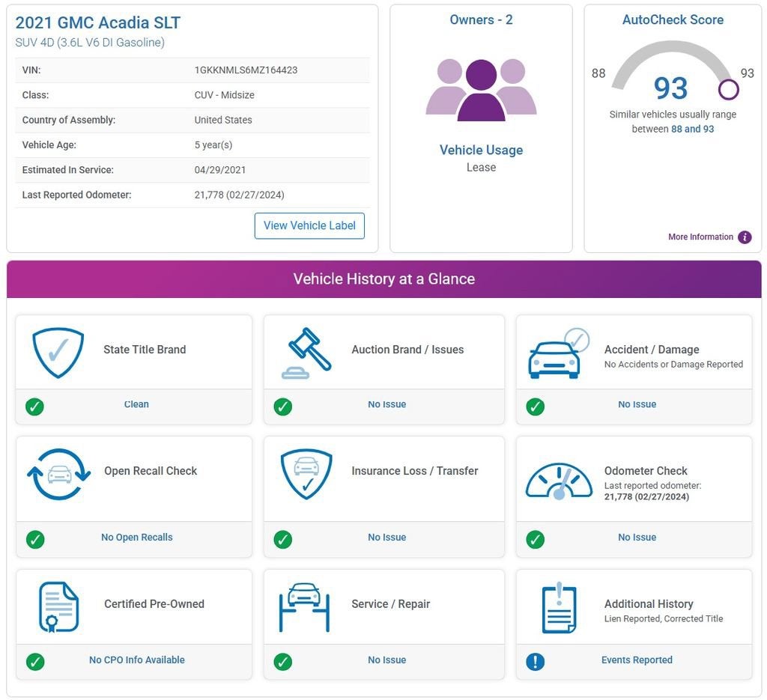Image resolution: width=767 pixels, height=700 pixels.
Task: Click the auction gavel icon
Action: pos(306,353)
